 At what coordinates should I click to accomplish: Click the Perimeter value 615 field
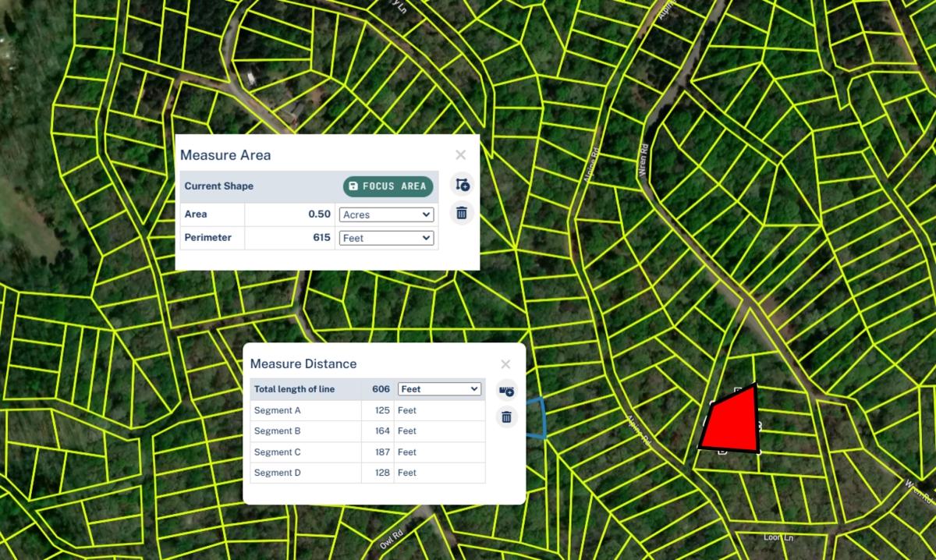click(x=290, y=238)
